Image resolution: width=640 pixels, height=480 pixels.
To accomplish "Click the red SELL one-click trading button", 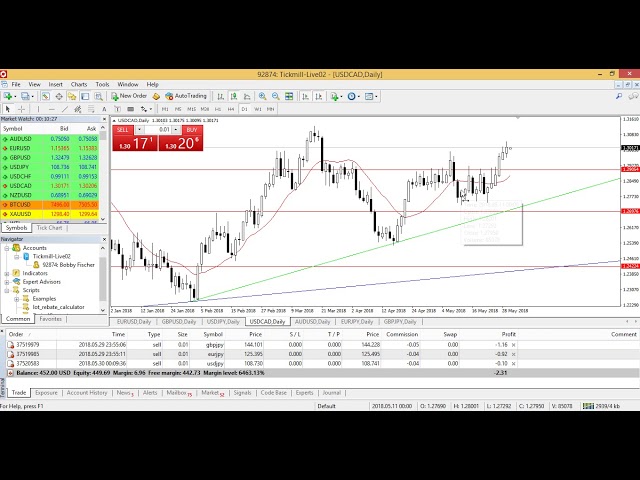I will (123, 130).
